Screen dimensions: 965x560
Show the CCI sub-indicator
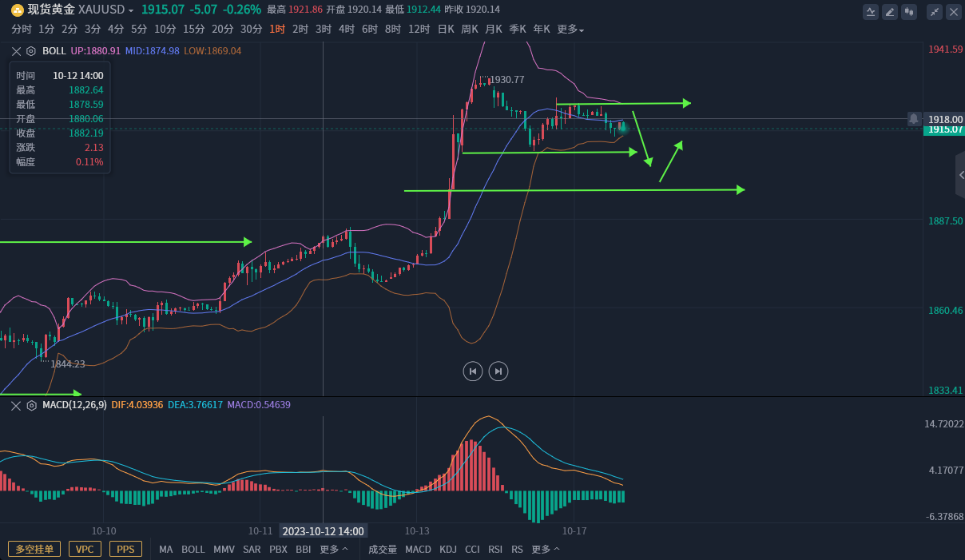[x=472, y=550]
